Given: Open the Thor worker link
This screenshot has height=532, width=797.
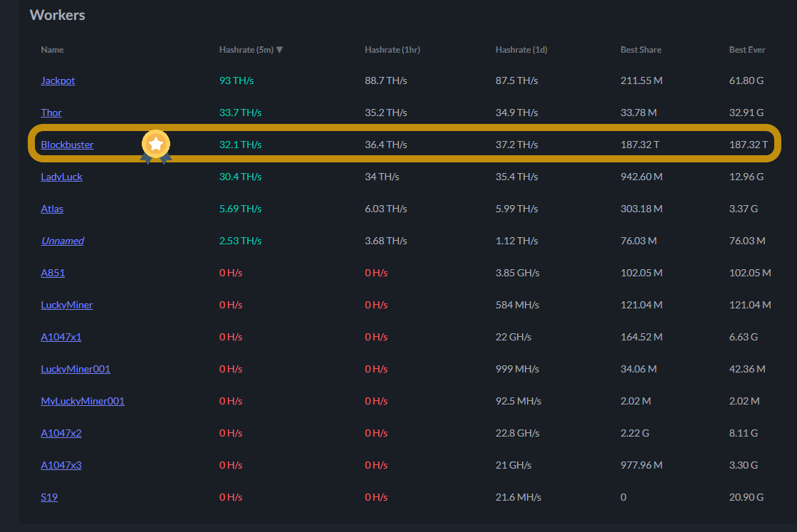Looking at the screenshot, I should [51, 113].
